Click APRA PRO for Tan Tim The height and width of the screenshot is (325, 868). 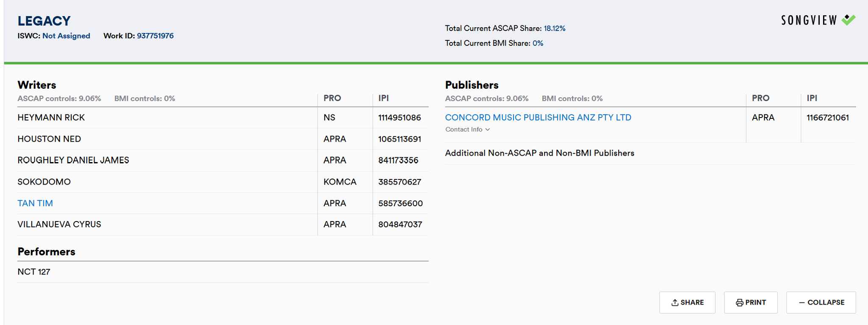(x=335, y=203)
